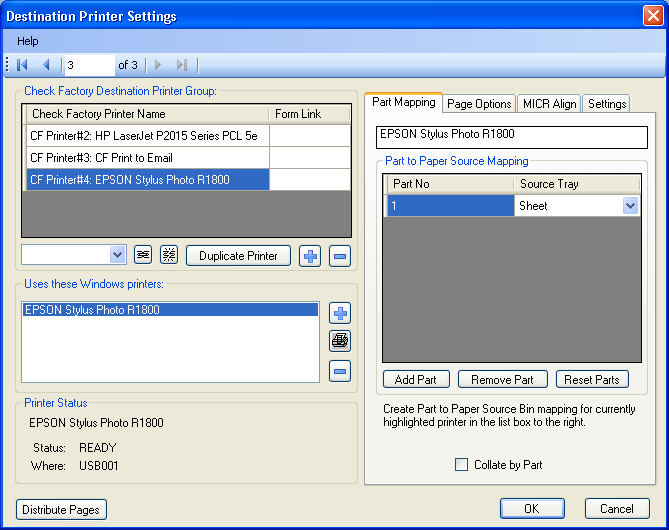Open the Settings tab
This screenshot has width=669, height=530.
click(606, 104)
